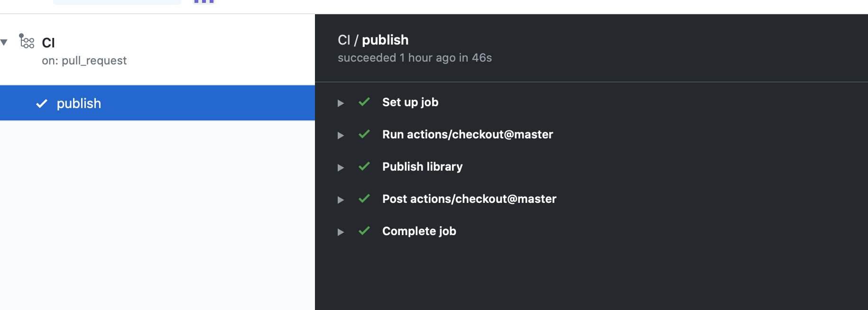Expand the Complete job step arrow
The image size is (868, 310).
341,232
